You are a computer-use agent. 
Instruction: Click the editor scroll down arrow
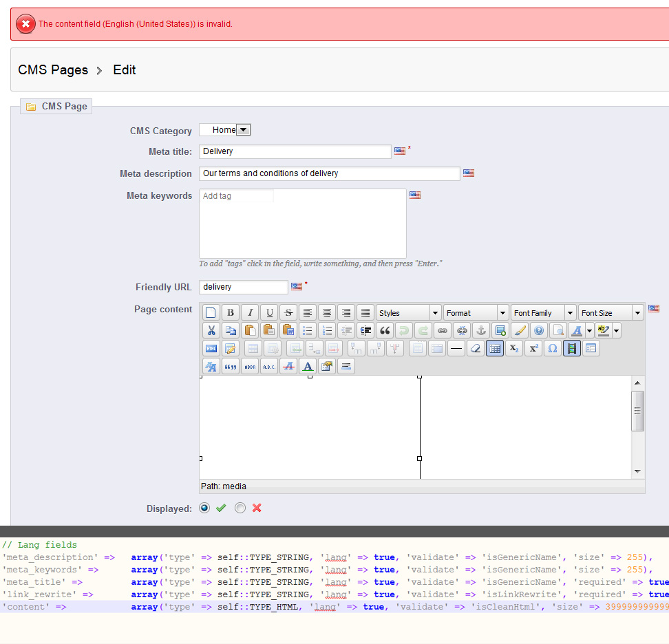(637, 471)
